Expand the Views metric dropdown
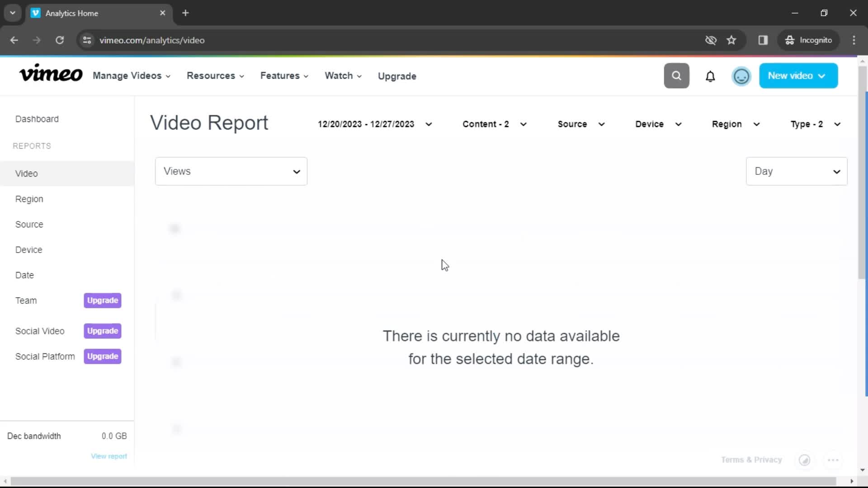This screenshot has height=488, width=868. click(x=231, y=172)
